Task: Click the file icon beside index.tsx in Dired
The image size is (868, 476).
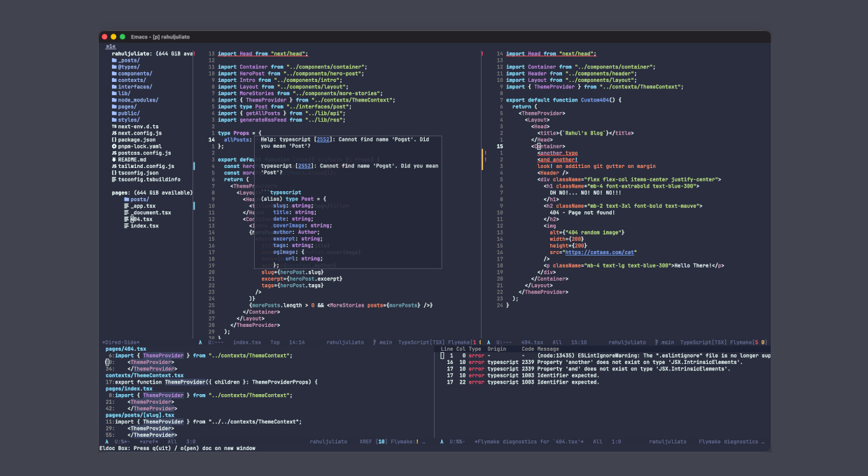Action: pyautogui.click(x=126, y=226)
